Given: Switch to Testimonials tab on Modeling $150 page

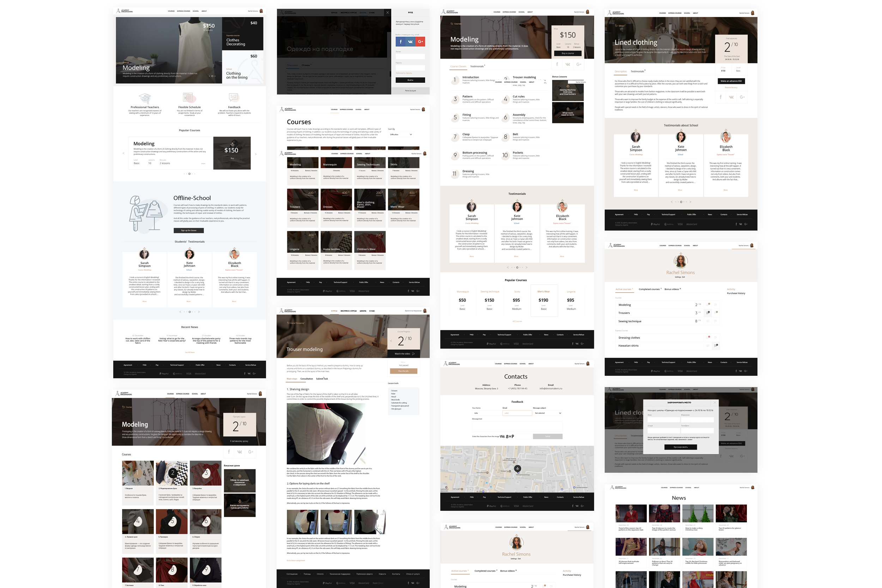Looking at the screenshot, I should [x=477, y=66].
